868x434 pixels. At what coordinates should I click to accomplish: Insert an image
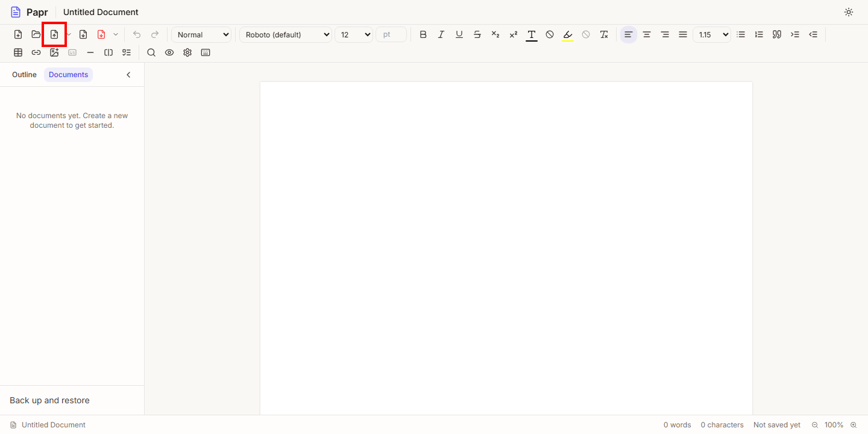tap(54, 52)
